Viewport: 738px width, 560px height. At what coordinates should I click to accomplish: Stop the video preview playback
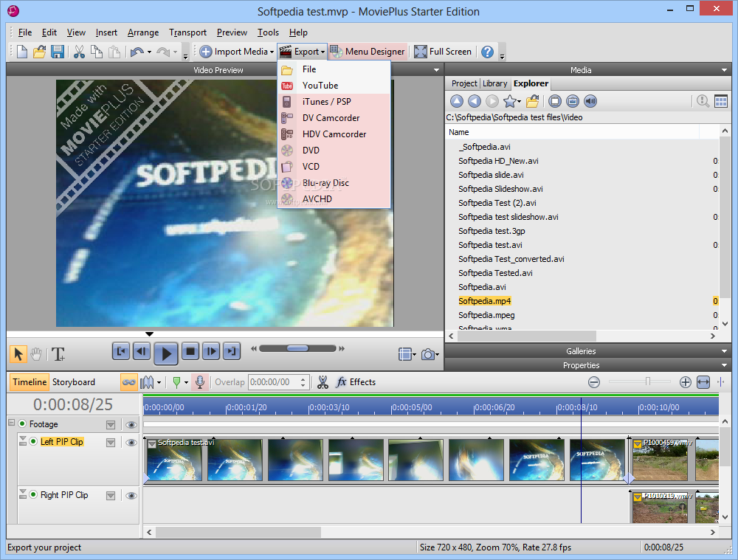(190, 351)
